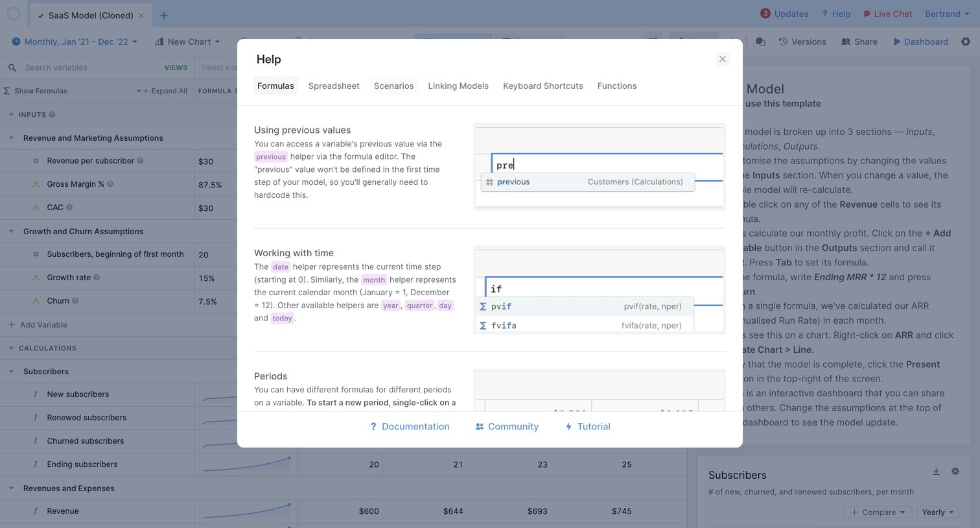Open Versions history
This screenshot has width=980, height=528.
(x=802, y=42)
